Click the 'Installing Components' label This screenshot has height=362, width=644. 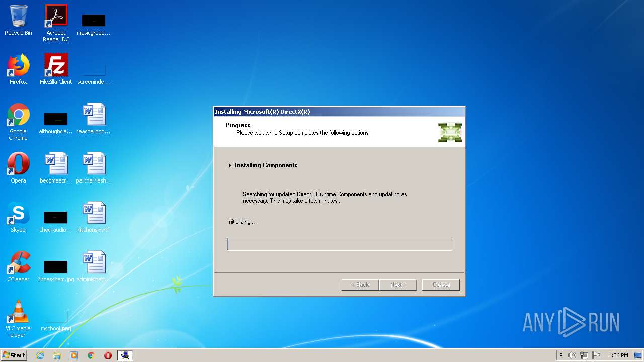point(266,165)
